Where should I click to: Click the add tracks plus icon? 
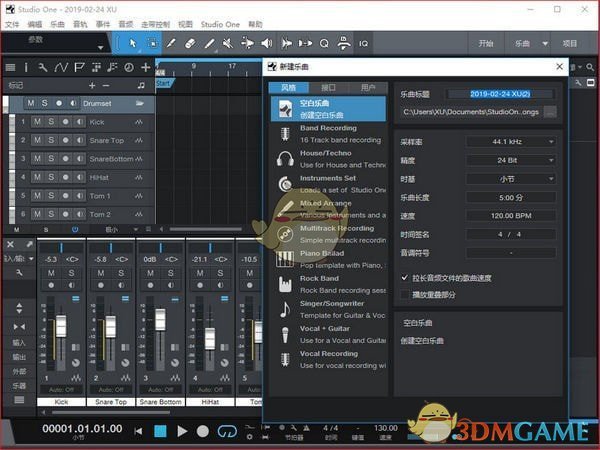(x=145, y=68)
